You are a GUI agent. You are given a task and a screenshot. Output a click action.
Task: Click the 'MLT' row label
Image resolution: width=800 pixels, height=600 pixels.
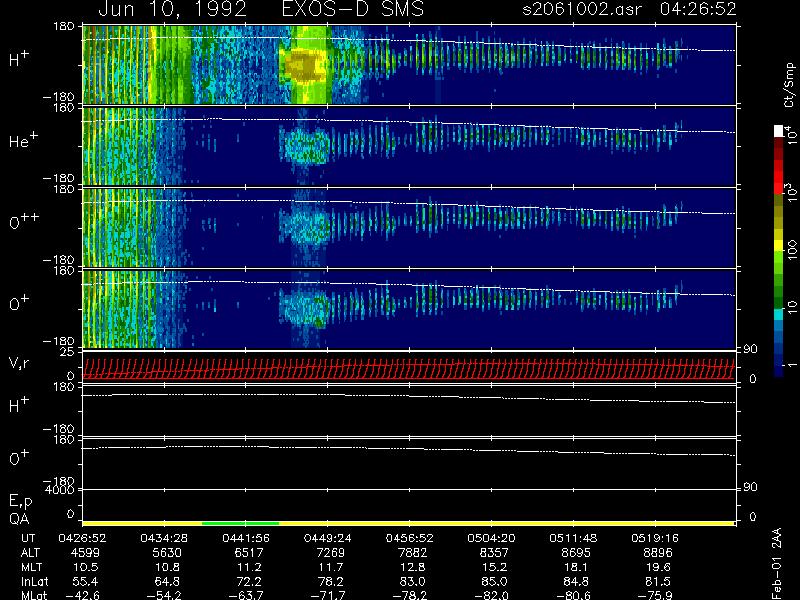pyautogui.click(x=31, y=567)
